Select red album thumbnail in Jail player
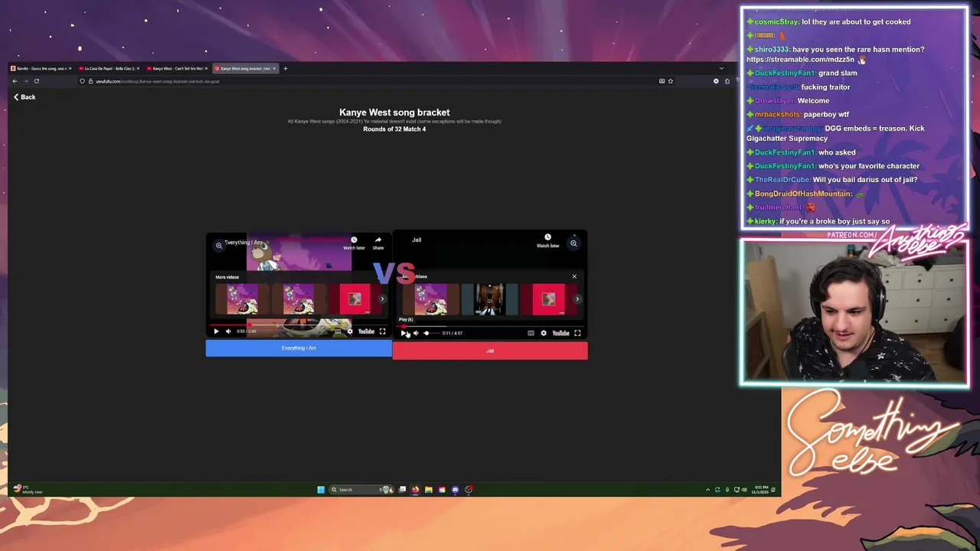 coord(548,299)
